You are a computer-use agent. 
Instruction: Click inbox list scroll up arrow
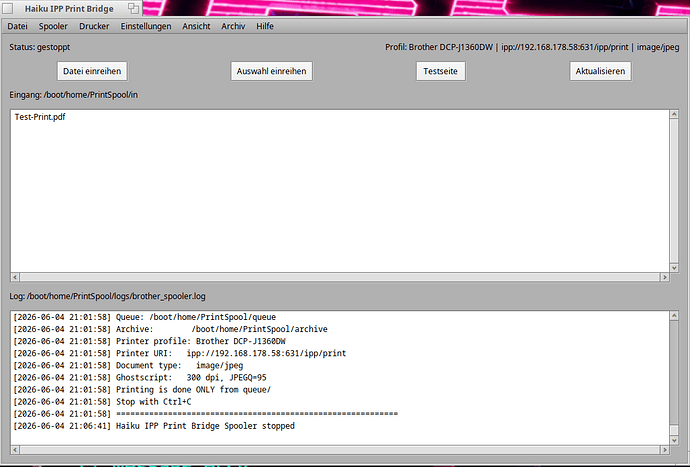pyautogui.click(x=674, y=114)
